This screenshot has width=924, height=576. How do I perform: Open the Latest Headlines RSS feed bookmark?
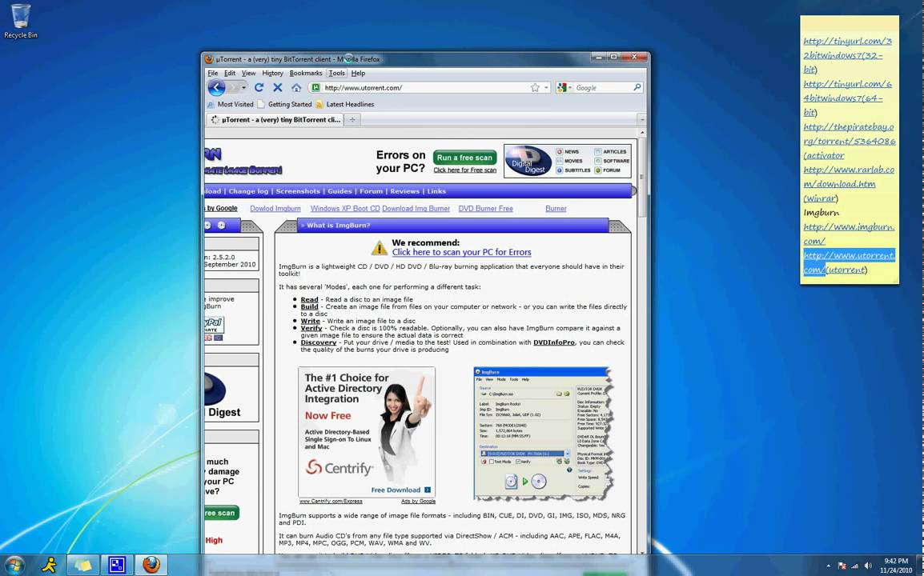[345, 104]
